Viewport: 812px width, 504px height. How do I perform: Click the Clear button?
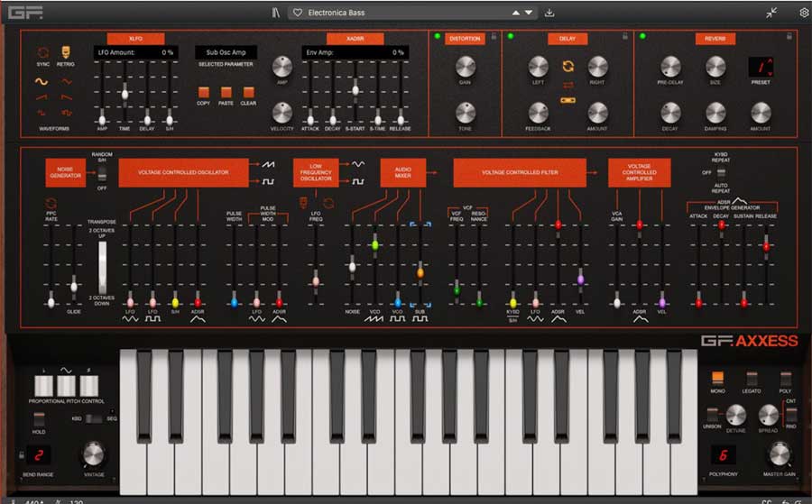coord(249,92)
